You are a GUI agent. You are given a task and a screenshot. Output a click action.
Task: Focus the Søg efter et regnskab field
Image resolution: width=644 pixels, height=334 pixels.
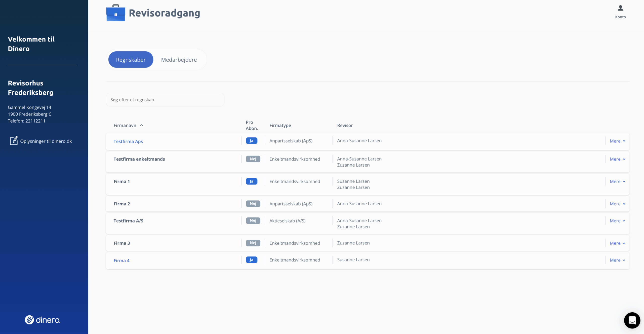pos(165,100)
